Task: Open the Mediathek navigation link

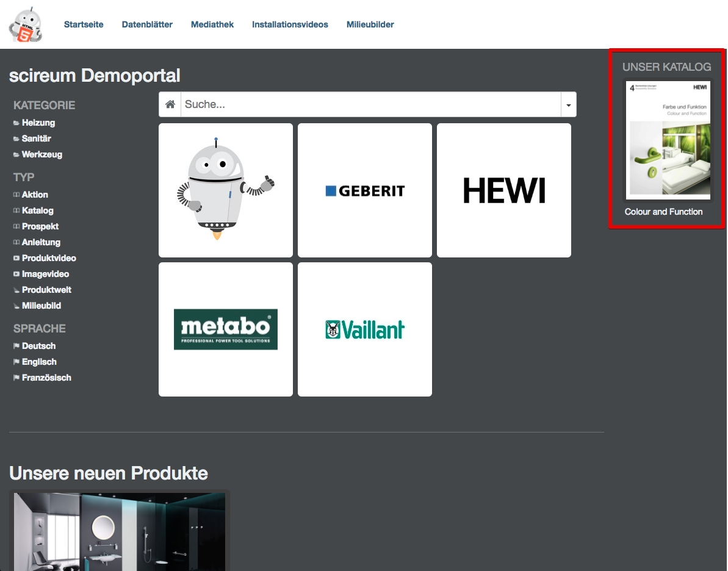Action: [212, 24]
